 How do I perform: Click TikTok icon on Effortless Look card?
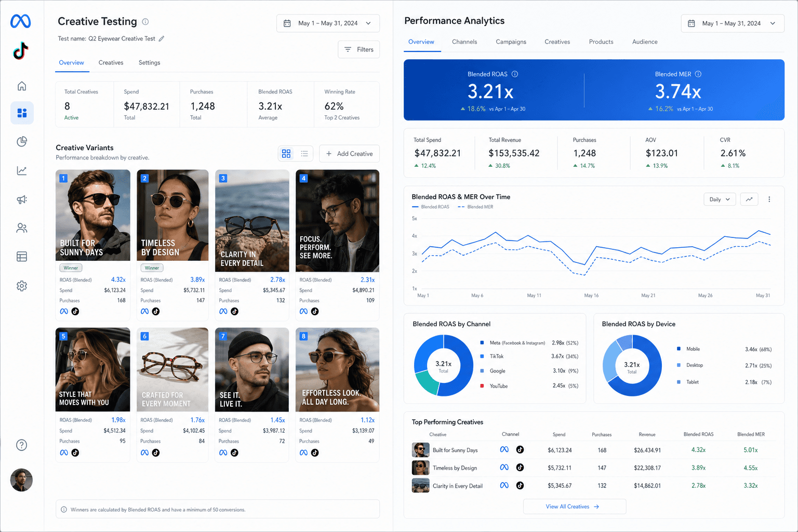click(x=315, y=453)
